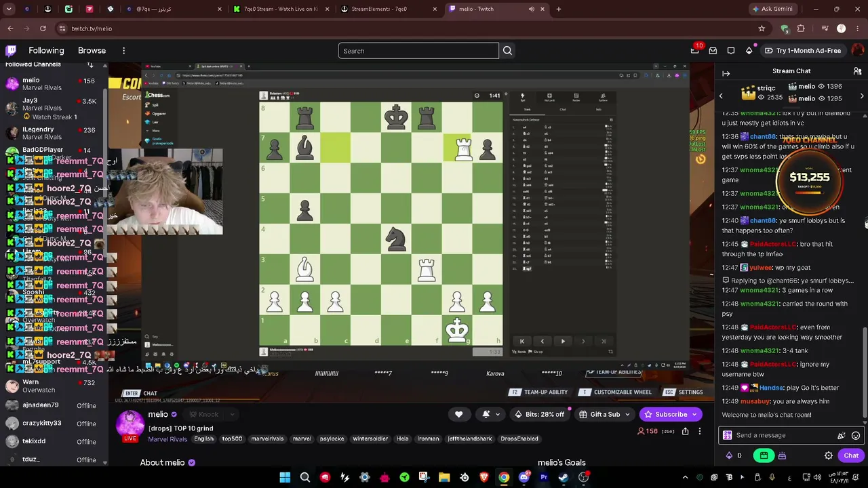Open chat settings gear
Image resolution: width=868 pixels, height=488 pixels.
tap(828, 455)
